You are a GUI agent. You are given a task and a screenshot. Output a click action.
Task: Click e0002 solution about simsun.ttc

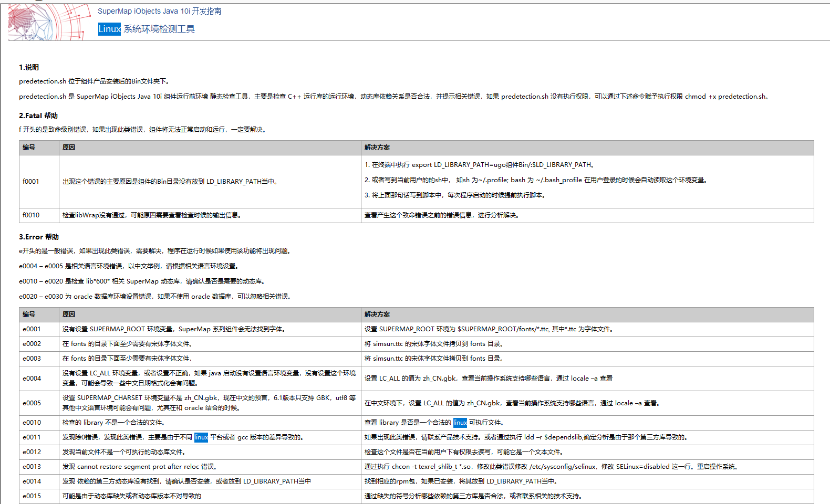click(x=435, y=344)
